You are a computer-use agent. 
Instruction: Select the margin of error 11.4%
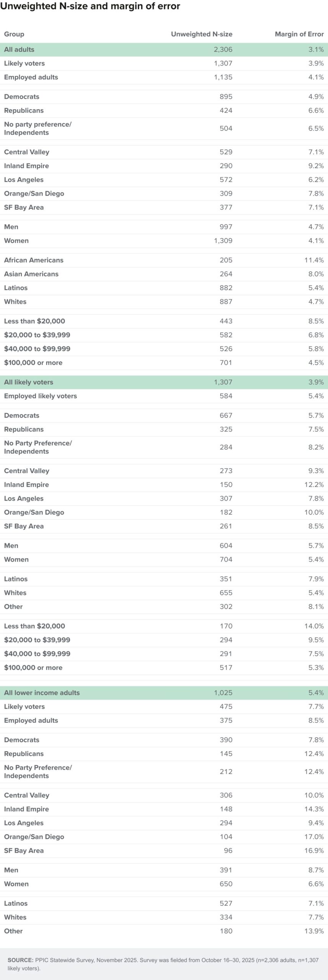coord(314,260)
